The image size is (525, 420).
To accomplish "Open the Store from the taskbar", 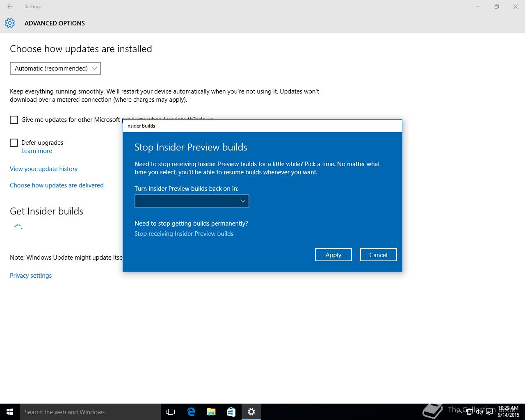I will pyautogui.click(x=231, y=412).
